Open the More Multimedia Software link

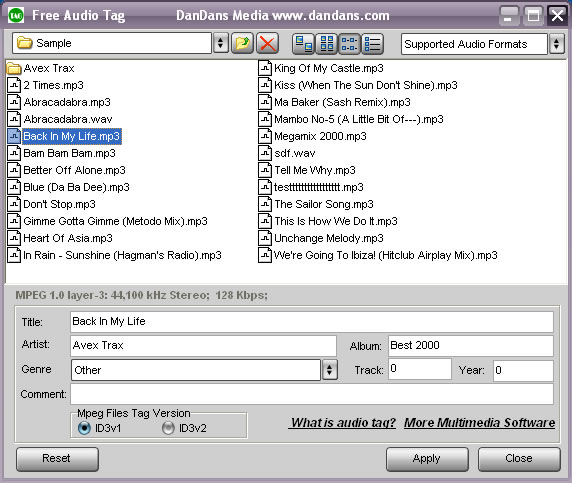pyautogui.click(x=479, y=423)
